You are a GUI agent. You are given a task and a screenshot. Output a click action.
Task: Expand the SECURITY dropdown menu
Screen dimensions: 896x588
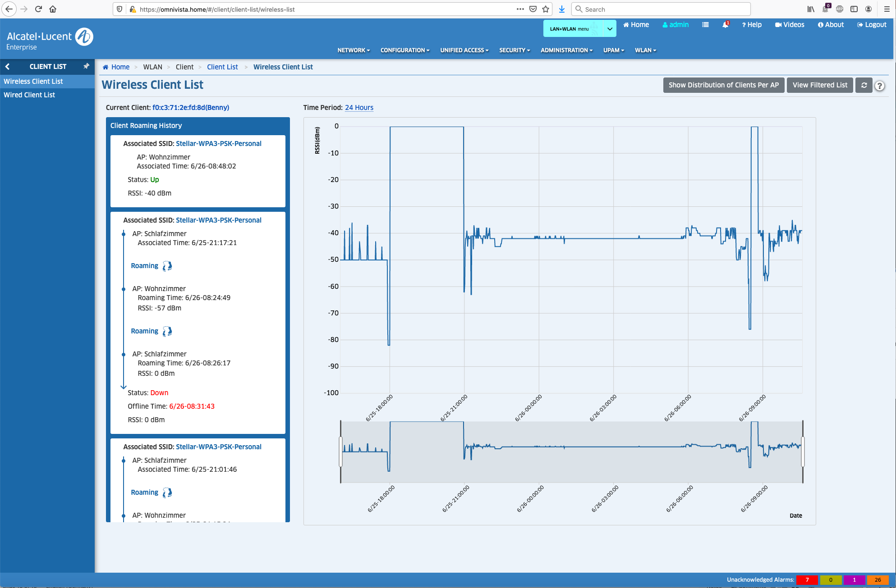coord(515,50)
